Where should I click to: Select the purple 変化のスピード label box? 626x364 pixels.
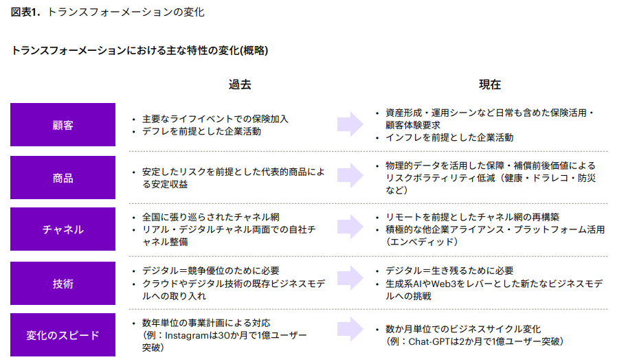click(x=63, y=335)
